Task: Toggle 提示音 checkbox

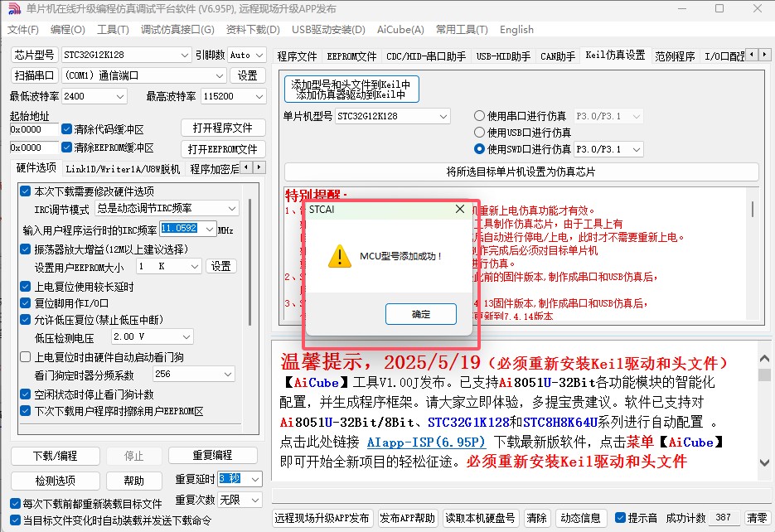Action: (620, 517)
